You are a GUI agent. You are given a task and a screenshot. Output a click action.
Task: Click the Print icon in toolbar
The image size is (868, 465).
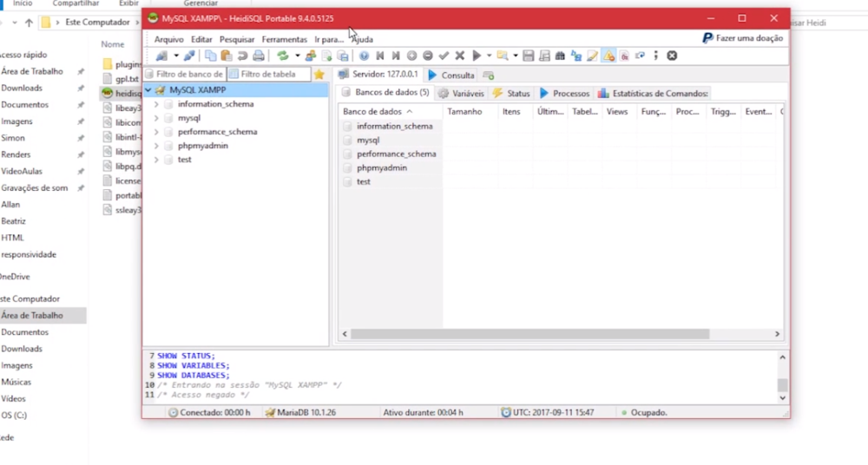259,56
